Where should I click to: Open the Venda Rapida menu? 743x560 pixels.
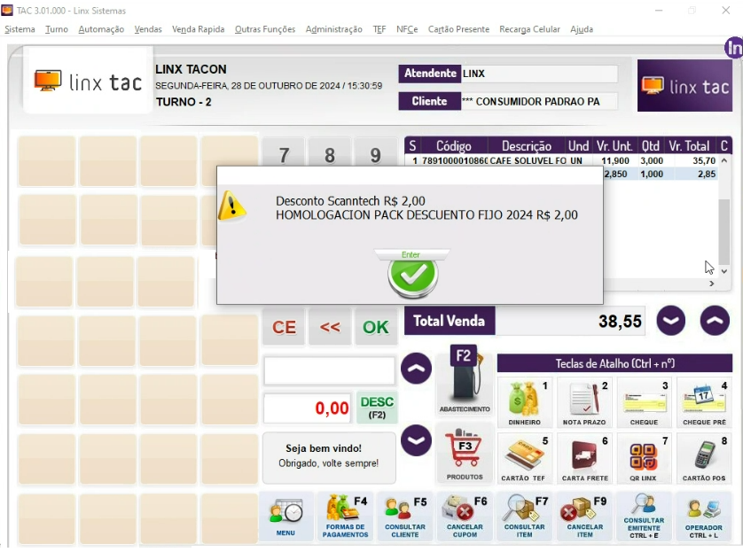[x=198, y=29]
